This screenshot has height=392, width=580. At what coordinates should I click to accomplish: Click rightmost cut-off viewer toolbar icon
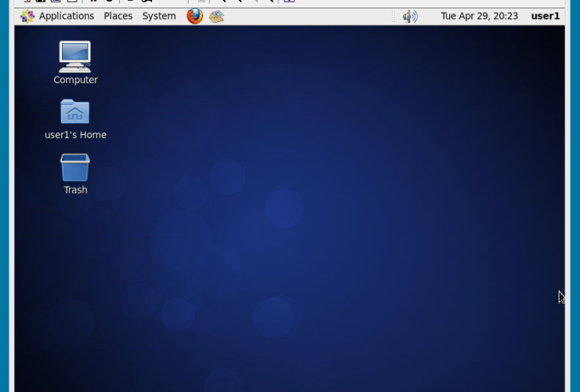[289, 2]
